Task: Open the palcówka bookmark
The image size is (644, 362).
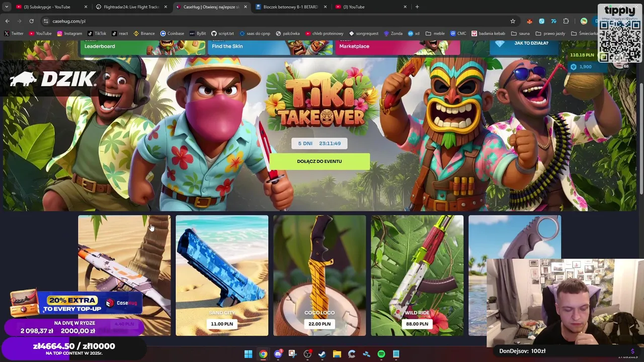Action: click(x=287, y=34)
